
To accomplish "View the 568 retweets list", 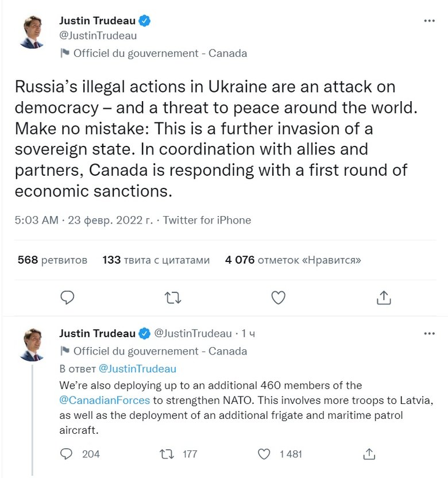I will 52,260.
